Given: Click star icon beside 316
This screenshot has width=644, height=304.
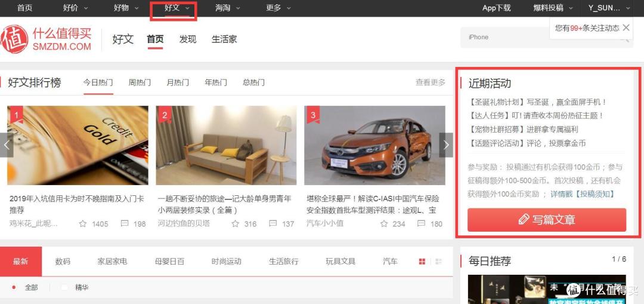Looking at the screenshot, I should point(236,224).
